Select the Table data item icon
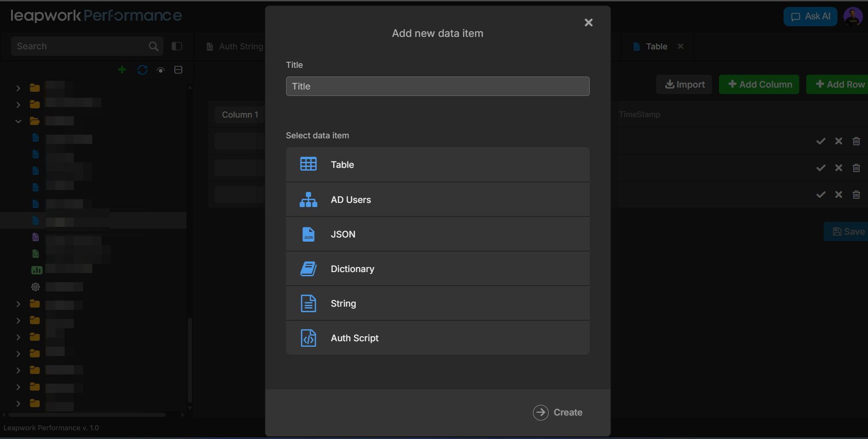The image size is (868, 439). (308, 164)
